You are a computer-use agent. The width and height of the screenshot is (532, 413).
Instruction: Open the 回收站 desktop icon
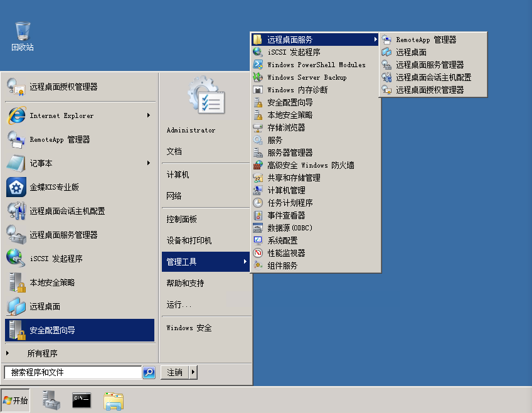tap(23, 36)
